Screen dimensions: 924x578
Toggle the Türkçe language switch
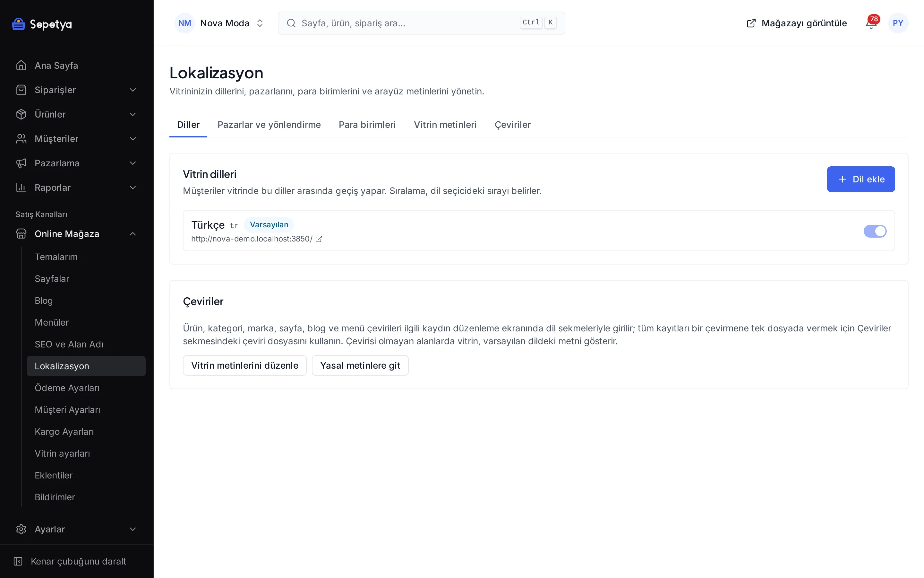pos(875,231)
